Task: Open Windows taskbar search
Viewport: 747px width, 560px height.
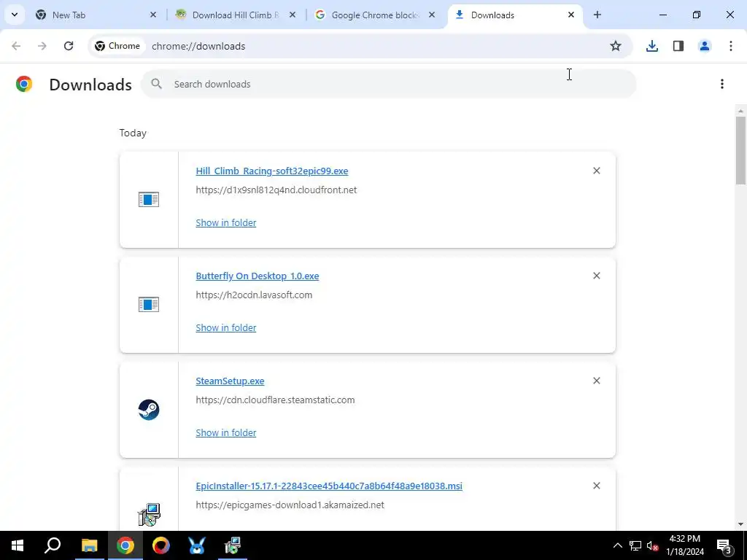Action: [x=53, y=545]
